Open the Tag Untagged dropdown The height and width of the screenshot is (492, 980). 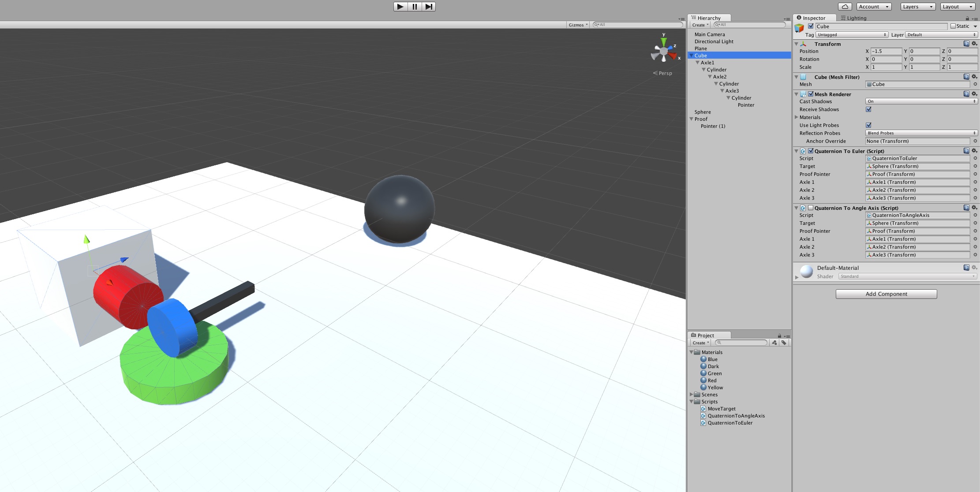click(x=852, y=35)
